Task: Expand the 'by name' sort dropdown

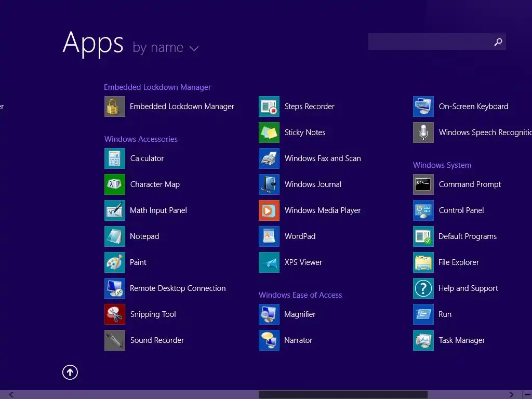Action: click(x=165, y=48)
